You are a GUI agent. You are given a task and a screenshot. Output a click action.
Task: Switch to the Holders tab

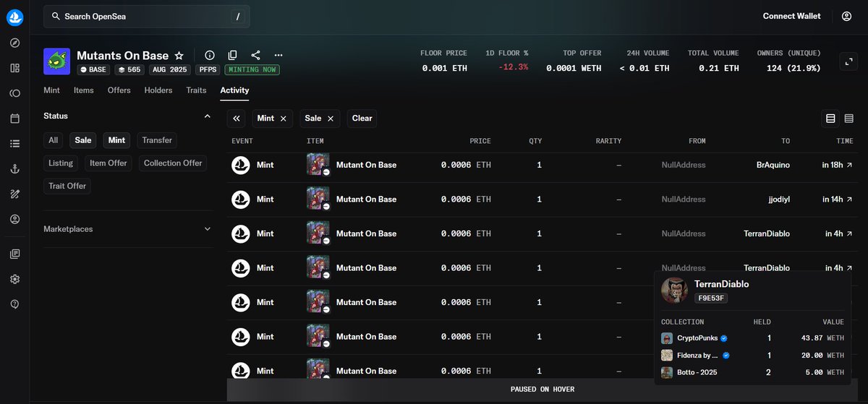pyautogui.click(x=158, y=90)
